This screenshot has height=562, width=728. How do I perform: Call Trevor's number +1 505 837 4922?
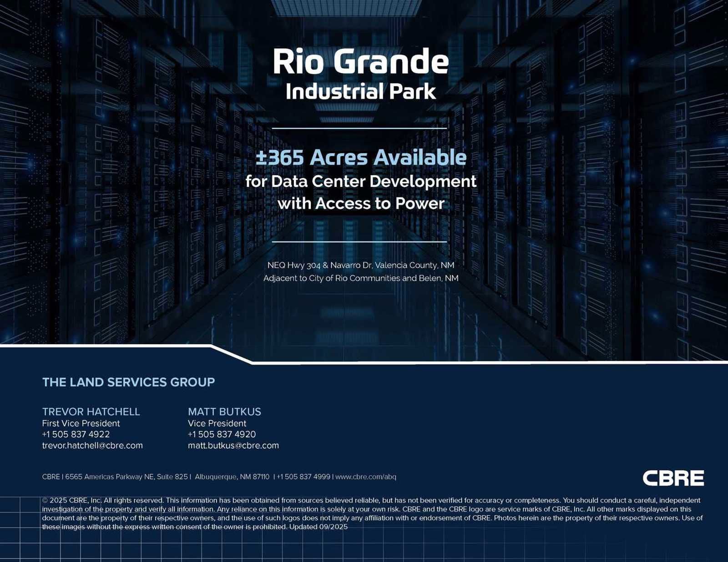(75, 434)
